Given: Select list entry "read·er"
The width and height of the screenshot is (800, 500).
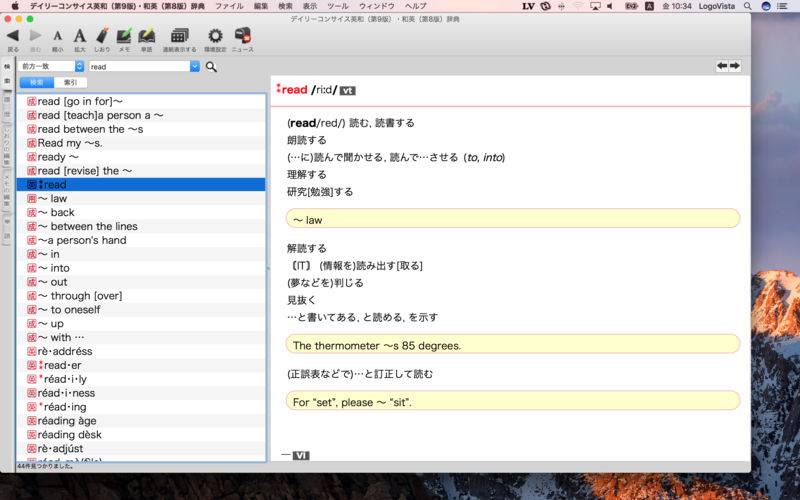Looking at the screenshot, I should (x=141, y=365).
